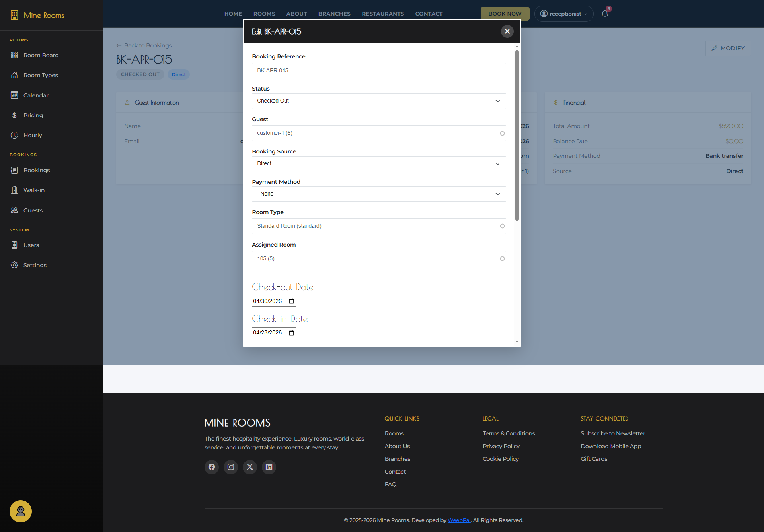The image size is (764, 532).
Task: Click the BOOK NOW button
Action: pos(505,14)
